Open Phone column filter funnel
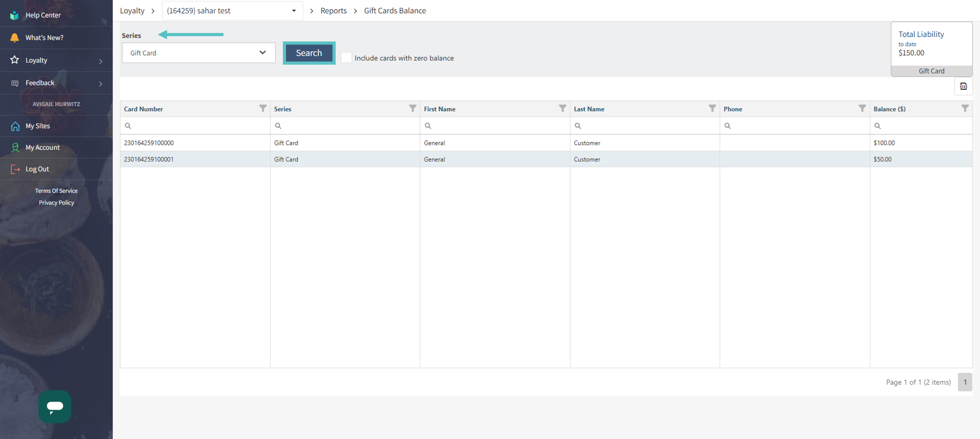980x439 pixels. (x=862, y=109)
